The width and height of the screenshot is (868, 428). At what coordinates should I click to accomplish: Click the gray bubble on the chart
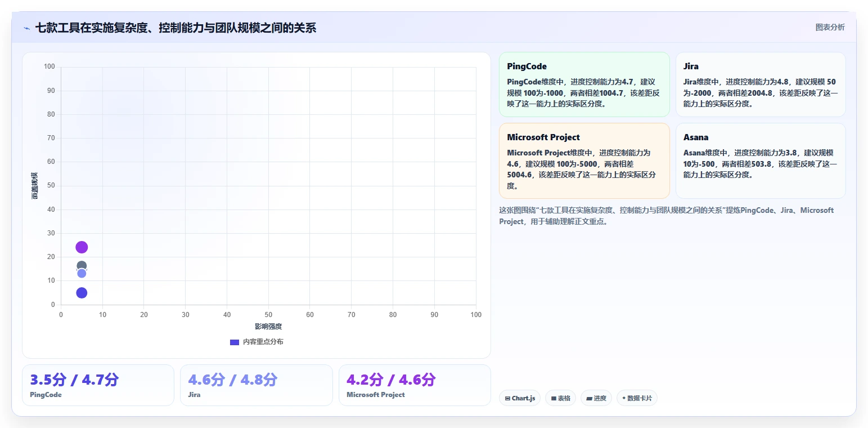click(x=82, y=266)
